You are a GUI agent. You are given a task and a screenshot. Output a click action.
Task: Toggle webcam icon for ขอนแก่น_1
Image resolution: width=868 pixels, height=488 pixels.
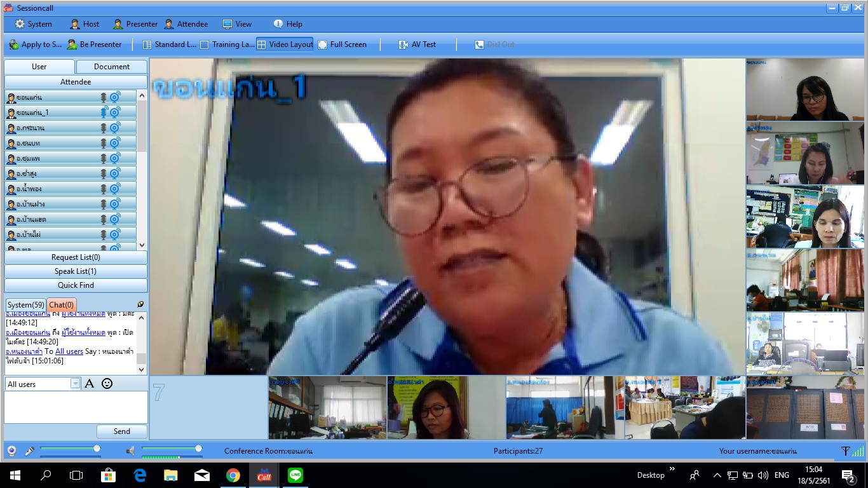(115, 112)
